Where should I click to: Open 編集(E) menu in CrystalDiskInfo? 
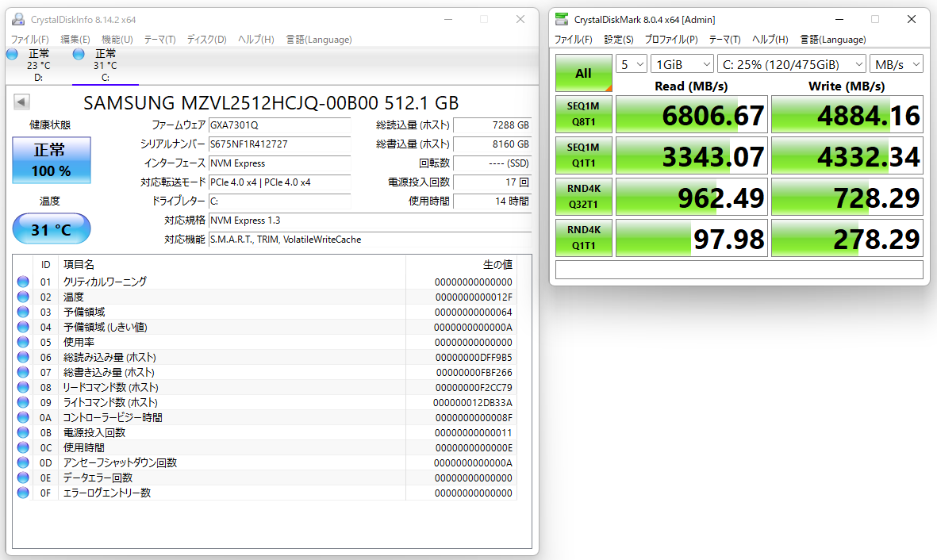click(75, 40)
